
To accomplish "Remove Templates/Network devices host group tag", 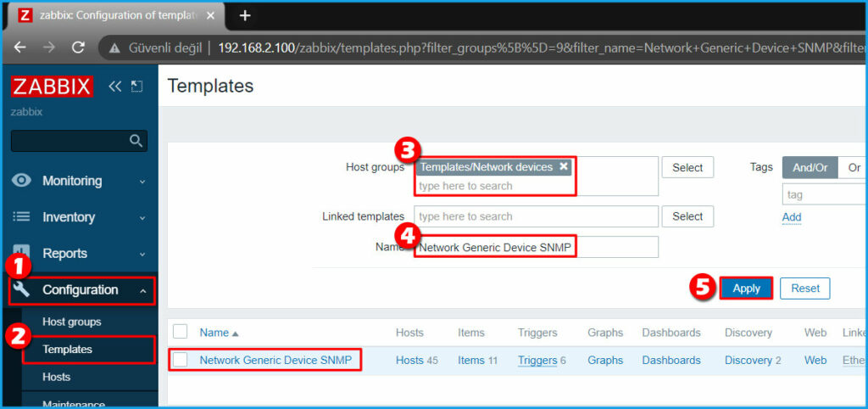I will [x=564, y=167].
